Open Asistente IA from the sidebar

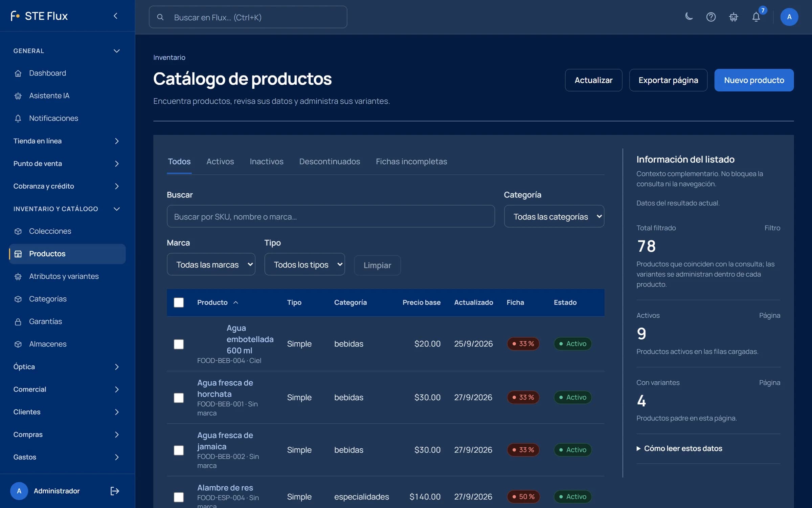point(67,96)
